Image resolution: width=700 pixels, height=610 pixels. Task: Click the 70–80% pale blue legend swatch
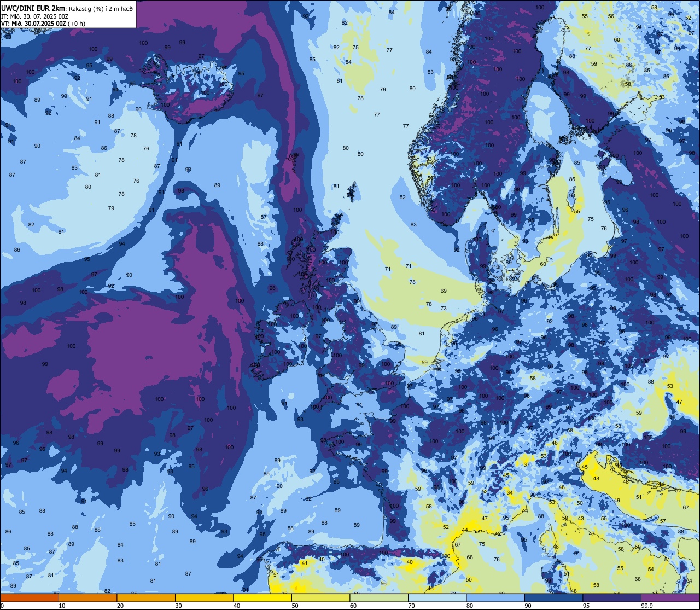tap(437, 597)
